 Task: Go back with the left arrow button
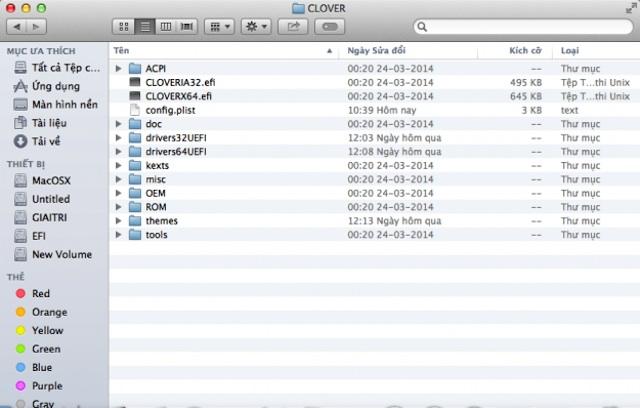[x=17, y=27]
